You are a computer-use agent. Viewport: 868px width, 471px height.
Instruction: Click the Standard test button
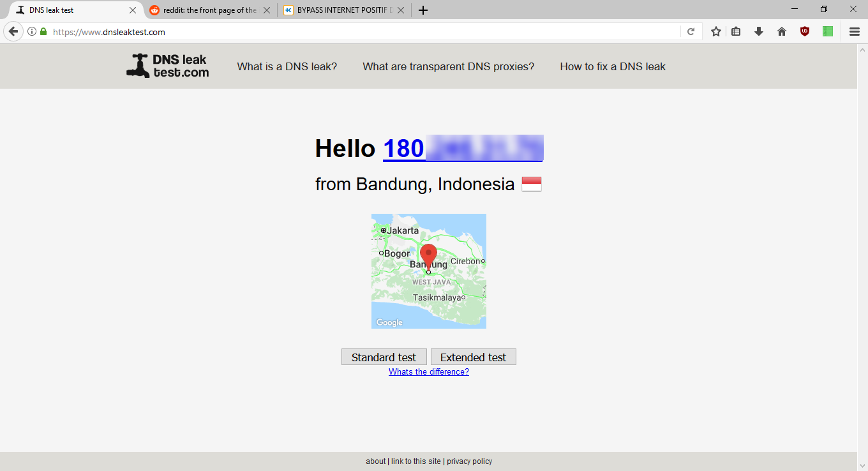(x=384, y=357)
